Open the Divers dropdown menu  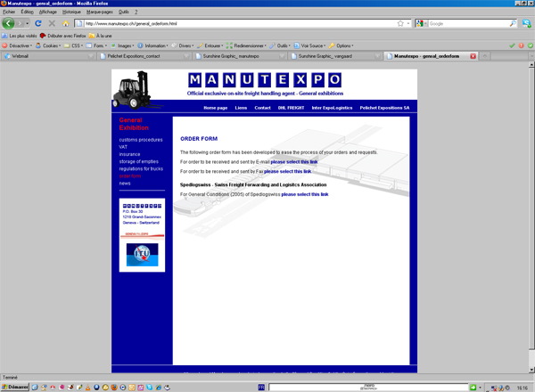pyautogui.click(x=183, y=45)
